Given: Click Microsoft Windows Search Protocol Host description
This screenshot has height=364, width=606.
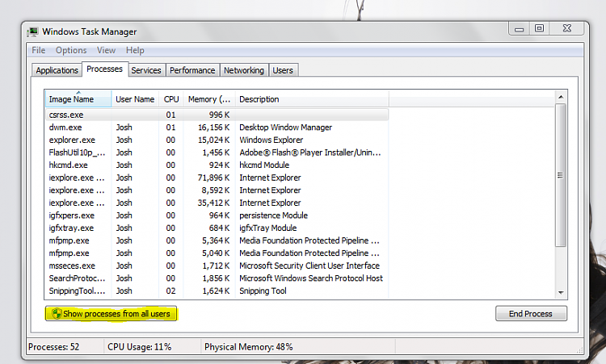Looking at the screenshot, I should tap(311, 278).
